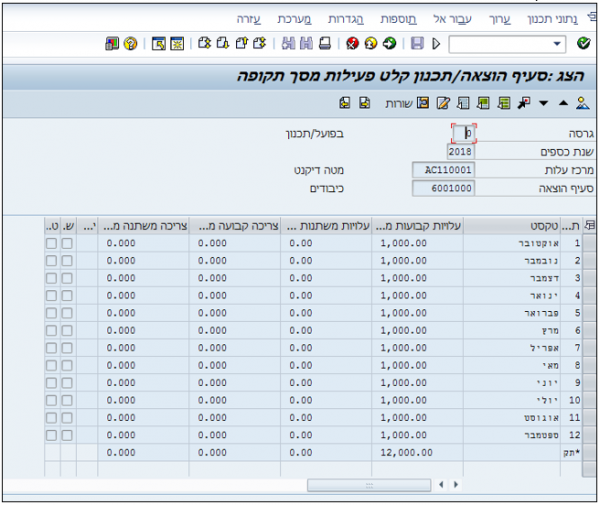Click the Save diskette icon
This screenshot has width=600, height=505.
pyautogui.click(x=417, y=43)
